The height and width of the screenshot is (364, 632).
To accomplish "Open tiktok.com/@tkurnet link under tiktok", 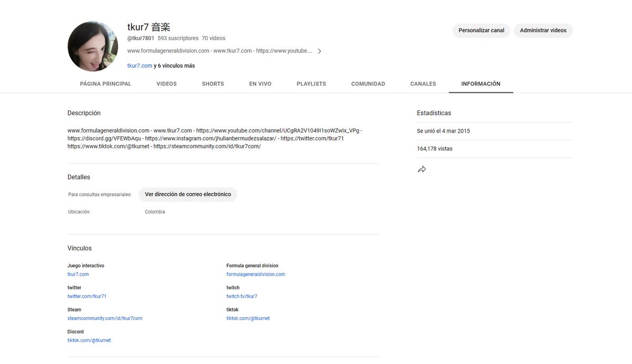I will (x=248, y=319).
